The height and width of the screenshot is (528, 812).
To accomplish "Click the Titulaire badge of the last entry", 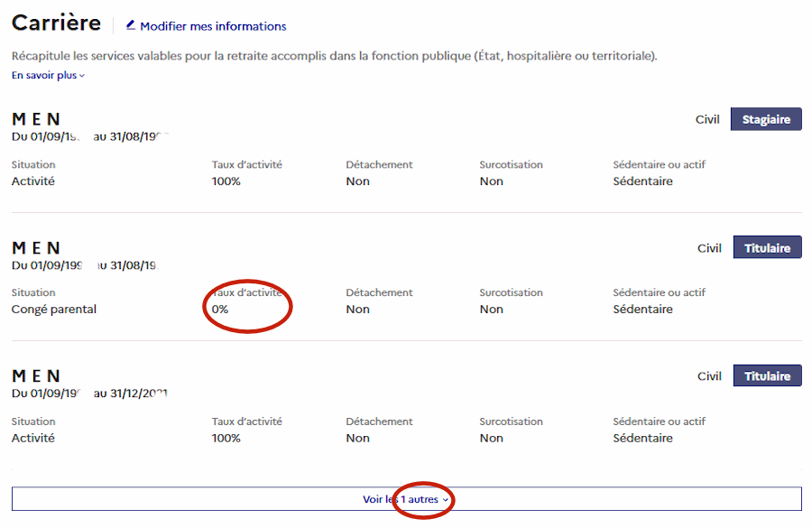I will point(767,376).
